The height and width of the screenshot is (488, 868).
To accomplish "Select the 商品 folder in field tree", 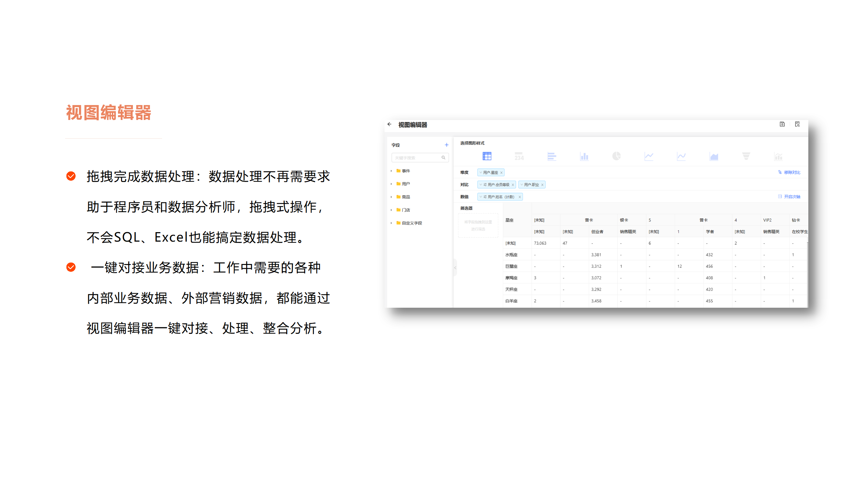I will [x=403, y=197].
